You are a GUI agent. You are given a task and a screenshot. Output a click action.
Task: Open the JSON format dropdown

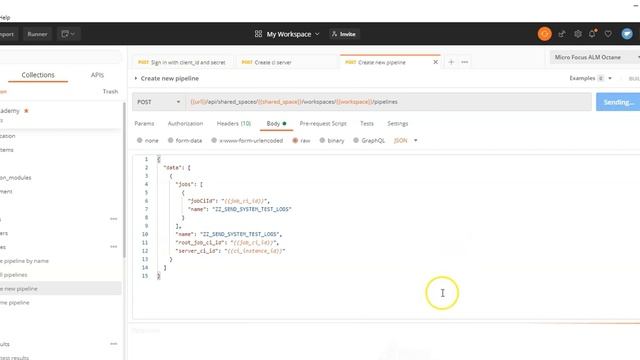(405, 140)
